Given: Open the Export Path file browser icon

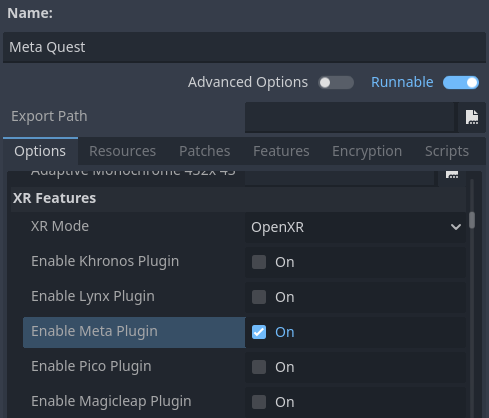Looking at the screenshot, I should (x=471, y=117).
